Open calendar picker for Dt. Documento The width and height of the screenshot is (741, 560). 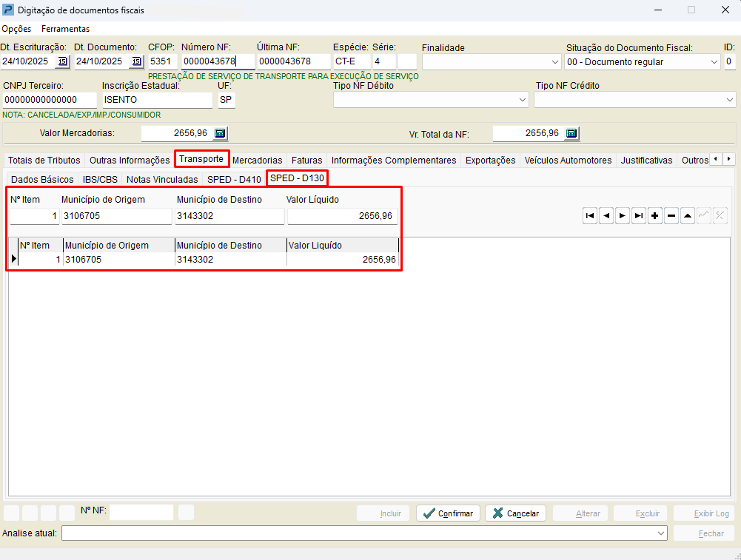(136, 61)
